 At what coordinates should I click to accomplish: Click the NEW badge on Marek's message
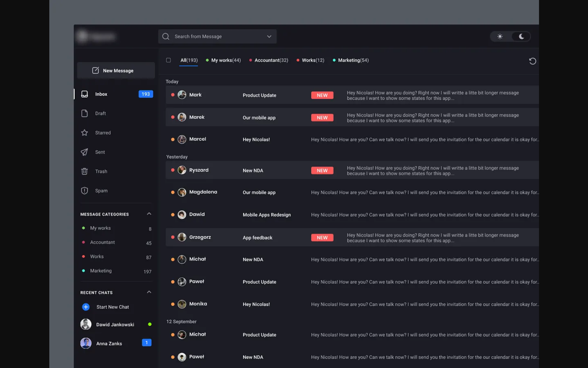322,117
